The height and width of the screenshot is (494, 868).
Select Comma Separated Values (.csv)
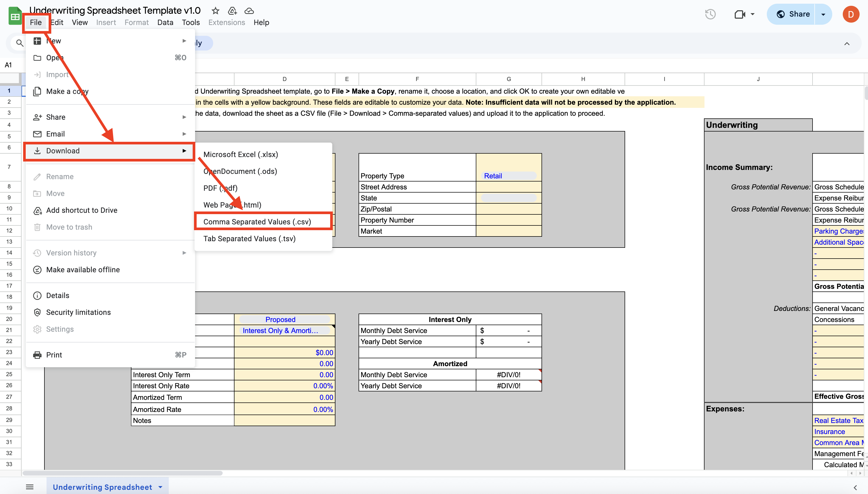pyautogui.click(x=257, y=221)
